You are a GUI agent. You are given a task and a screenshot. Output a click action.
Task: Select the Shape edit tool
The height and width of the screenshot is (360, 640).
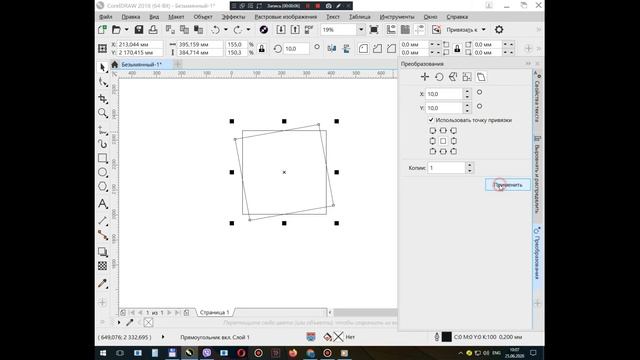click(102, 82)
